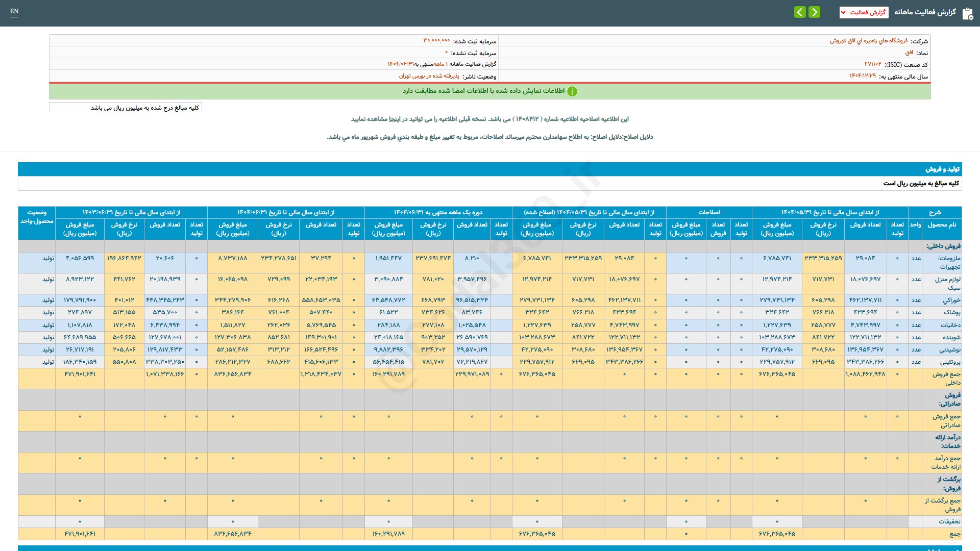Click the افق symbol link
Image resolution: width=980 pixels, height=551 pixels.
tap(909, 53)
